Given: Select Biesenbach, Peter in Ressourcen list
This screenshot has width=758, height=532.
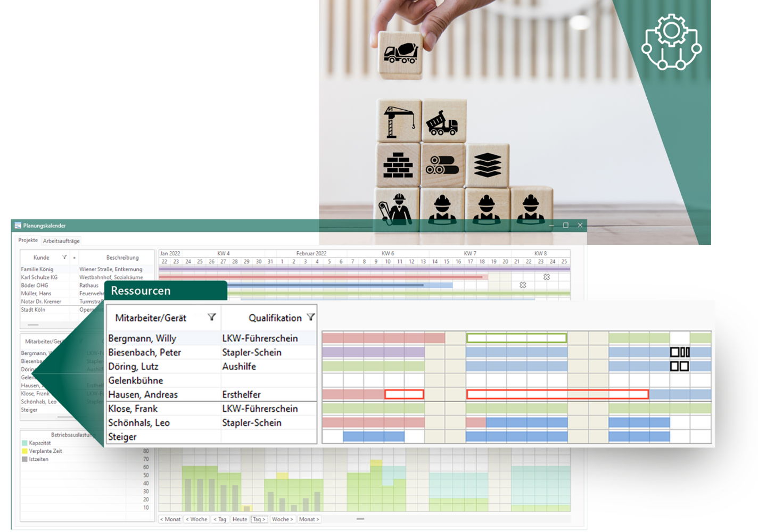Looking at the screenshot, I should pyautogui.click(x=212, y=352).
